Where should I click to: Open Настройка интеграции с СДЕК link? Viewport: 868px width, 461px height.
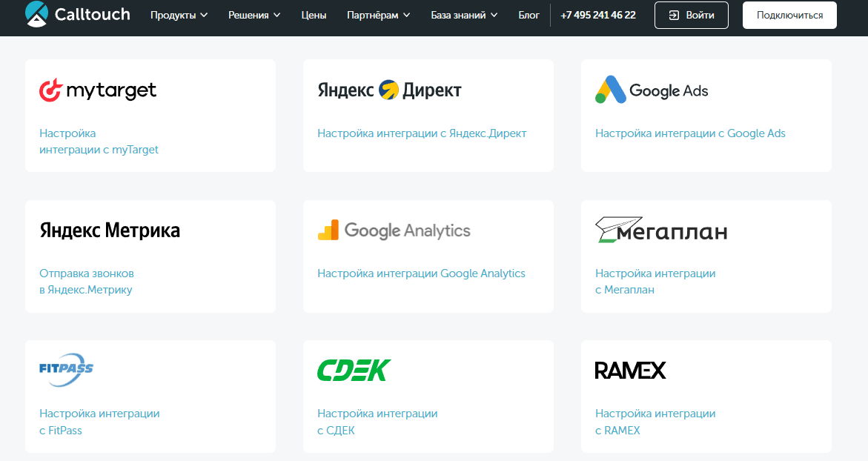coord(377,422)
